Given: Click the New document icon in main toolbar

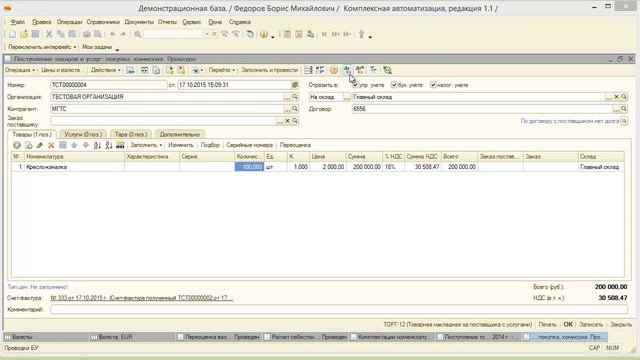Looking at the screenshot, I should pos(12,34).
